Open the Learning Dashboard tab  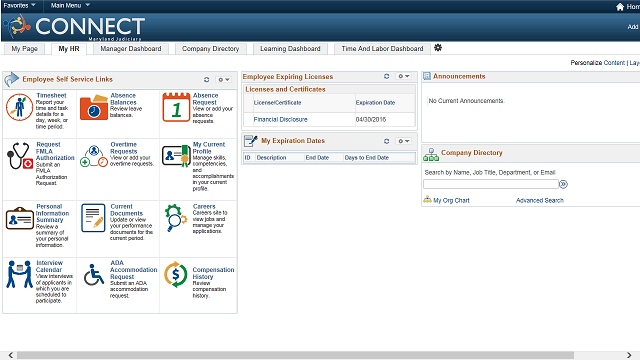pos(290,49)
